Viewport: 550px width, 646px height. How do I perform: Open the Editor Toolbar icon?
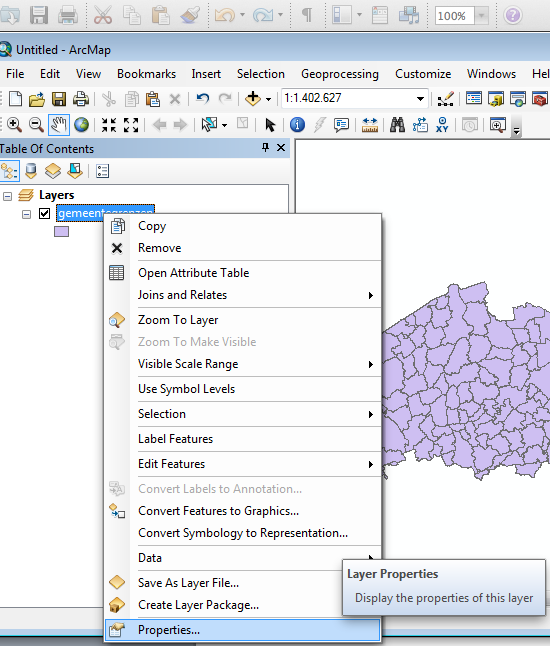click(445, 99)
